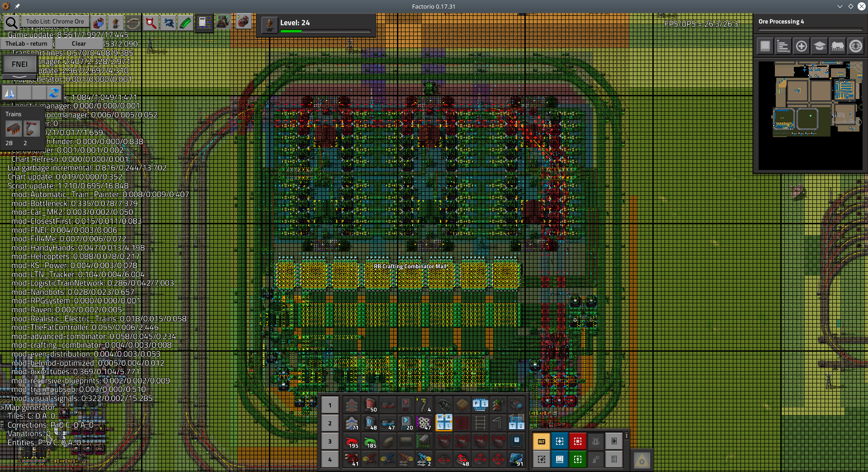The width and height of the screenshot is (868, 472).
Task: Click the TheLab - return button
Action: [x=26, y=44]
